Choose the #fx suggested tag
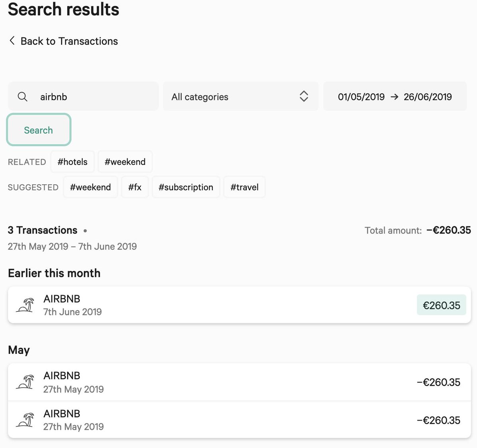This screenshot has width=477, height=448. coord(135,187)
